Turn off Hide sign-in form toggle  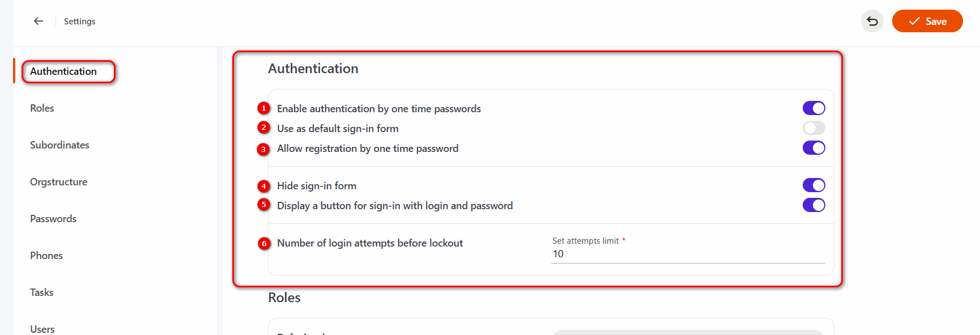tap(813, 185)
